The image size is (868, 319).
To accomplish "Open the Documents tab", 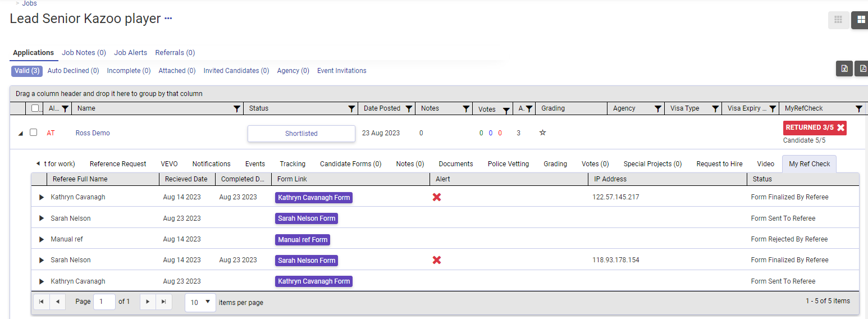I will (x=456, y=164).
